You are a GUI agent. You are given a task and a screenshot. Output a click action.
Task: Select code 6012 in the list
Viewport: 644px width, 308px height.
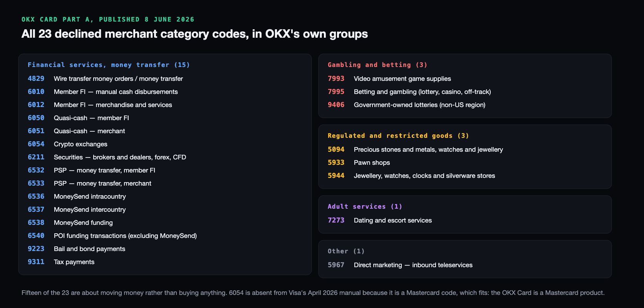click(x=36, y=105)
